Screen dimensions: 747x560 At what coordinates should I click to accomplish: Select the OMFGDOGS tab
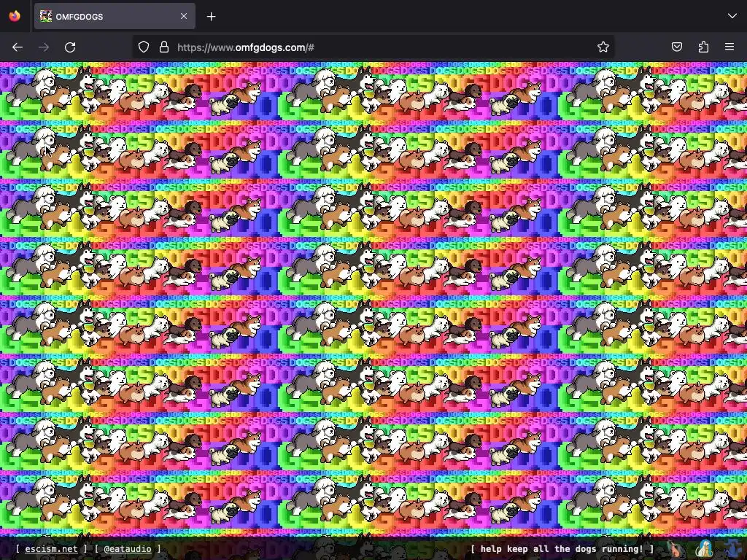(x=115, y=16)
